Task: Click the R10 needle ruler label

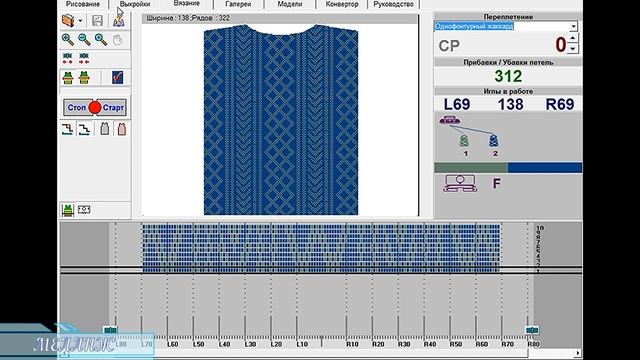Action: [x=352, y=344]
